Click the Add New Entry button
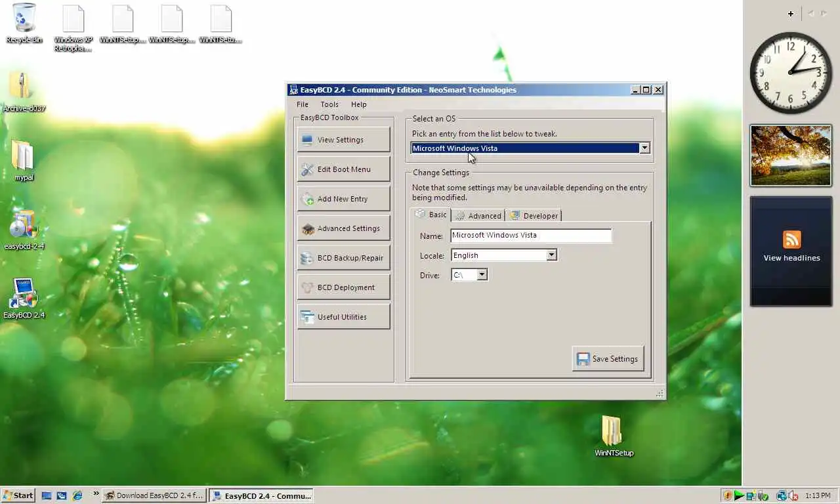Viewport: 840px width, 504px height. pos(343,198)
